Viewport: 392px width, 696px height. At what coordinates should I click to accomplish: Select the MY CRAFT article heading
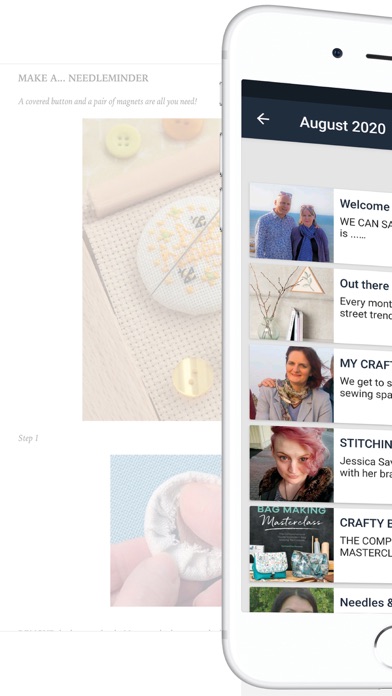click(x=366, y=364)
